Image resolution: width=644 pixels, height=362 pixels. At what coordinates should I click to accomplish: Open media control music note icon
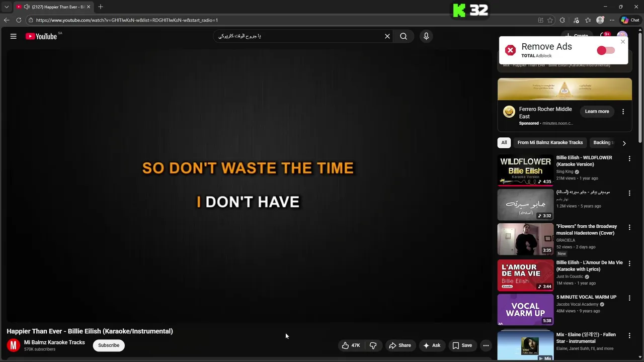point(576,20)
